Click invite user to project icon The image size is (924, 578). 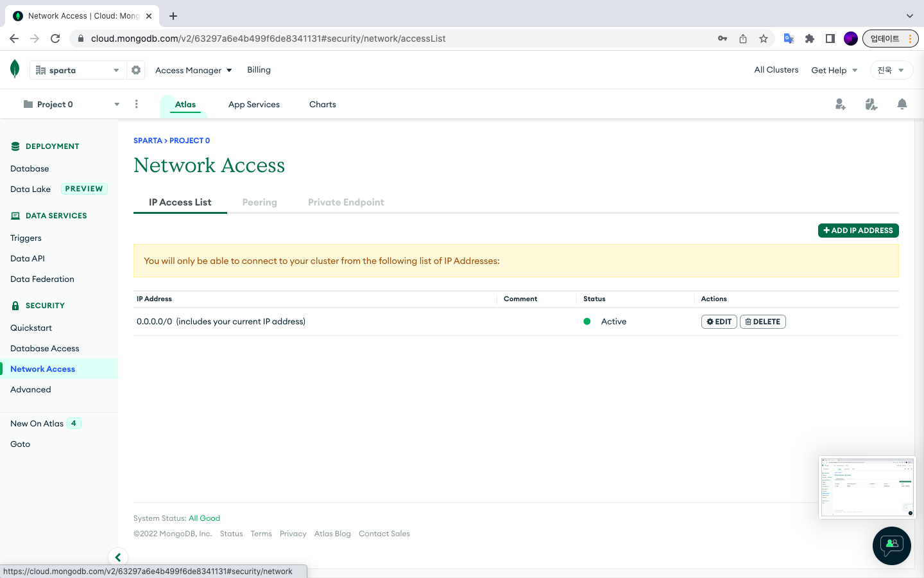(841, 104)
